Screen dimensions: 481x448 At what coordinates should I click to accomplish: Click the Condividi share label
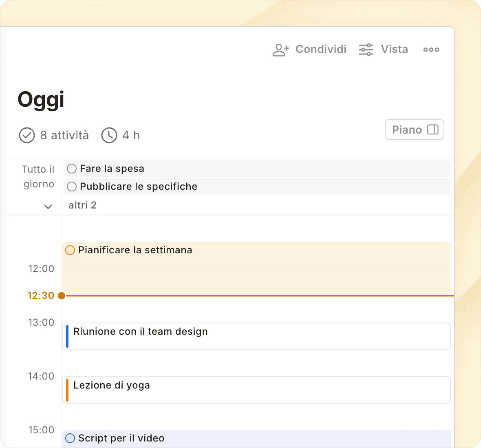[x=321, y=49]
